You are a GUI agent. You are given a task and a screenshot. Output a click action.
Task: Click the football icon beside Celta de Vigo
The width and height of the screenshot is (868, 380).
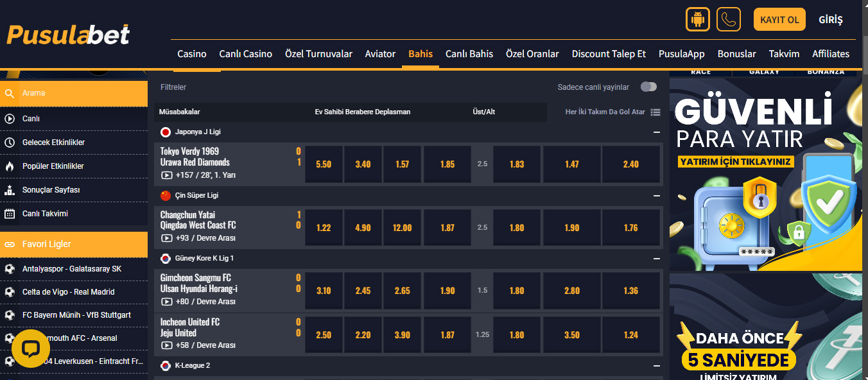pyautogui.click(x=10, y=292)
